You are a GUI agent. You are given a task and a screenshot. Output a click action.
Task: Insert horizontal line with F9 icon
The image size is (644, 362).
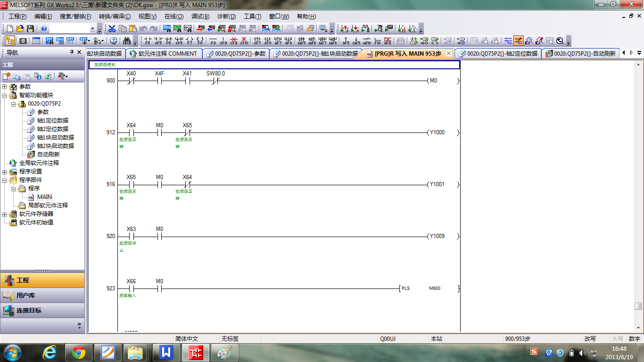coord(213,41)
